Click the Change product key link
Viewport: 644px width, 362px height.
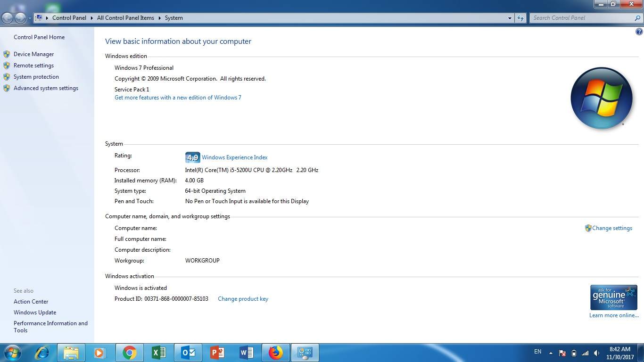coord(243,299)
